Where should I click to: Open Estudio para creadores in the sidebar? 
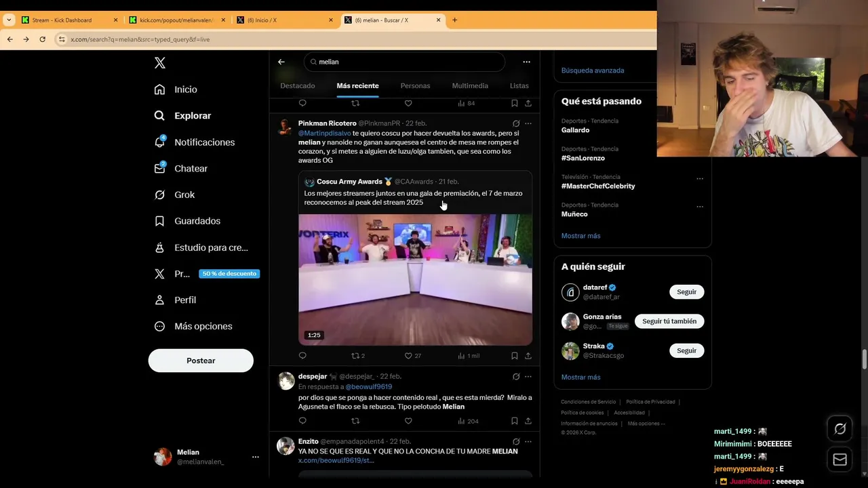[x=201, y=247]
